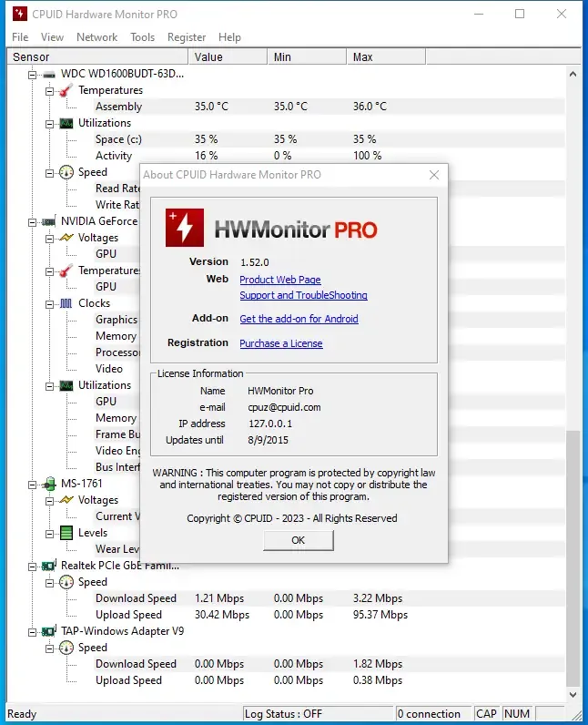Viewport: 588px width, 725px height.
Task: Click the 0 connection status panel
Action: click(x=433, y=713)
